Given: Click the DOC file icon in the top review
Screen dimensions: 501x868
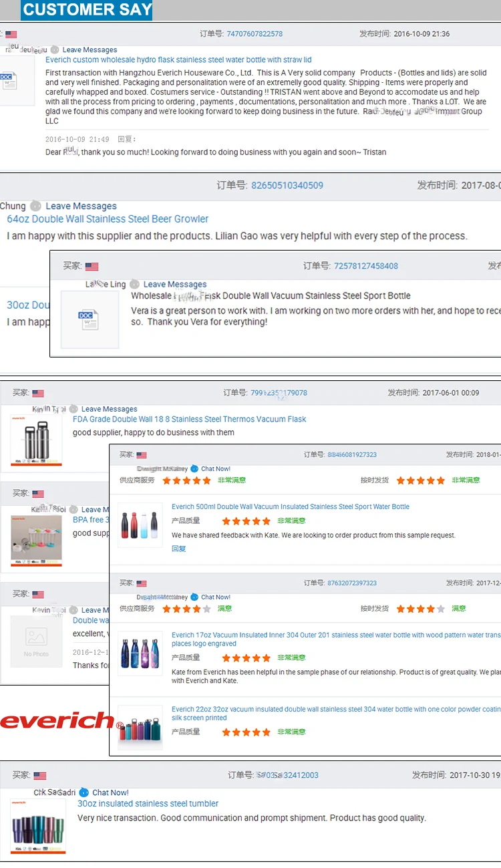Looking at the screenshot, I should point(9,81).
